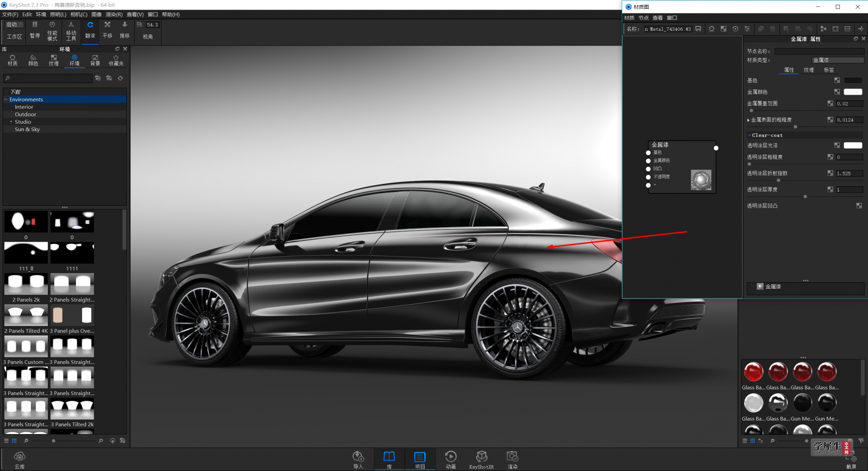Screen dimensions: 868x471
Task: Click the environment library search field
Action: pos(48,78)
